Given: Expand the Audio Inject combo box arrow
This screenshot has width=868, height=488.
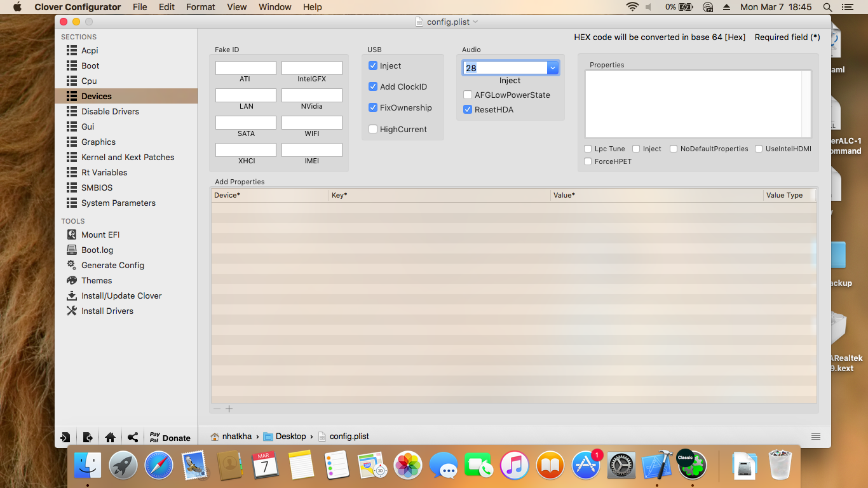Looking at the screenshot, I should click(553, 68).
